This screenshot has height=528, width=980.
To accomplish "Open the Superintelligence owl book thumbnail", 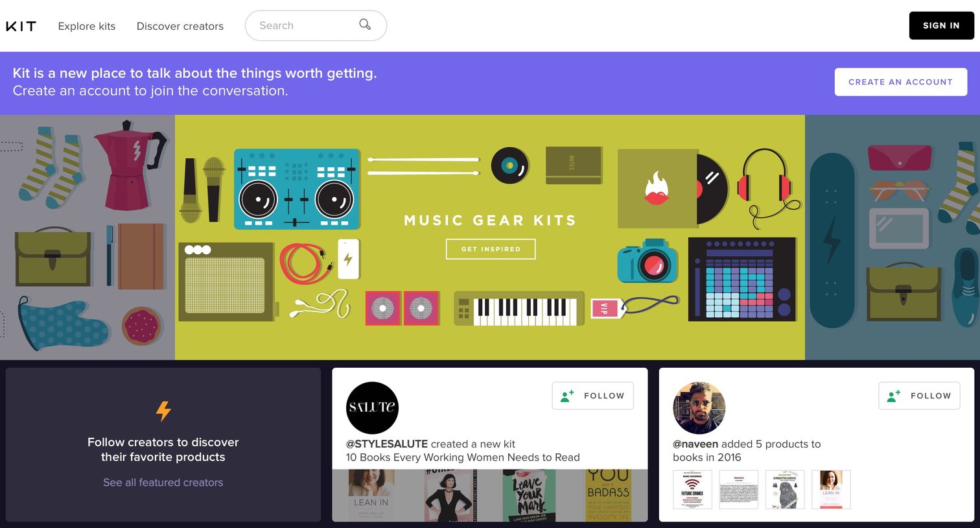I will coord(785,490).
